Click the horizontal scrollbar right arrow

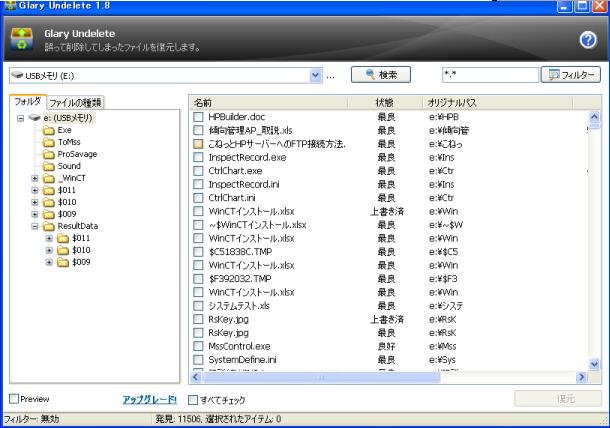[x=581, y=377]
